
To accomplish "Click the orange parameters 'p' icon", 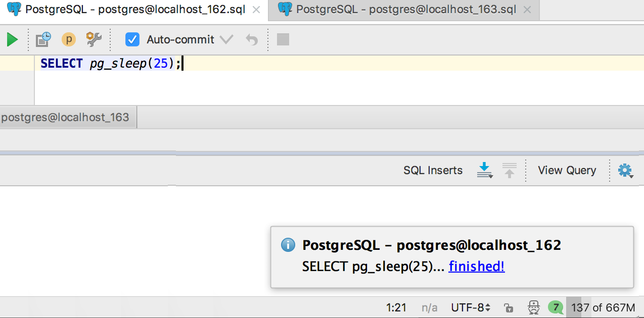I will (x=68, y=39).
